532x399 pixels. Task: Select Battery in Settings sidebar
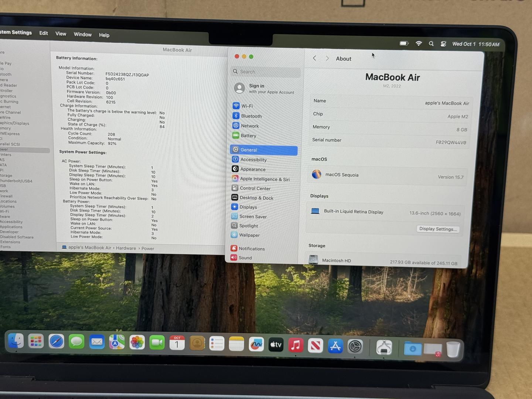tap(248, 136)
